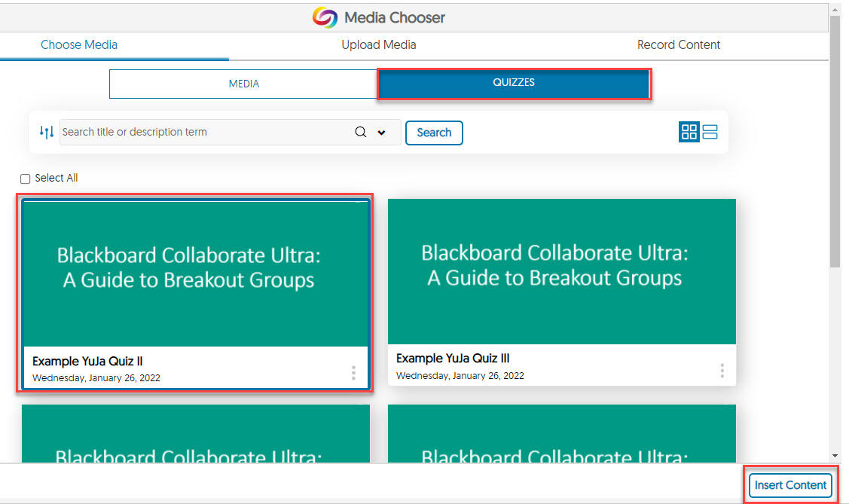Screen dimensions: 849x504
Task: Click the filter sliders icon beside search
Action: click(47, 133)
